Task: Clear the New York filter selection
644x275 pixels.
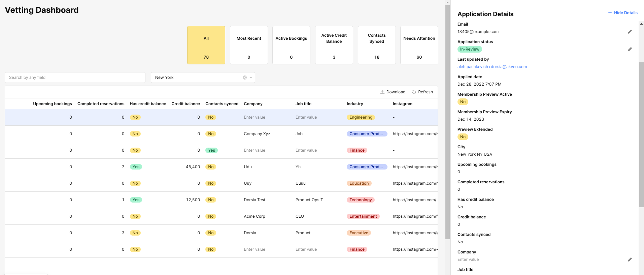Action: (245, 78)
